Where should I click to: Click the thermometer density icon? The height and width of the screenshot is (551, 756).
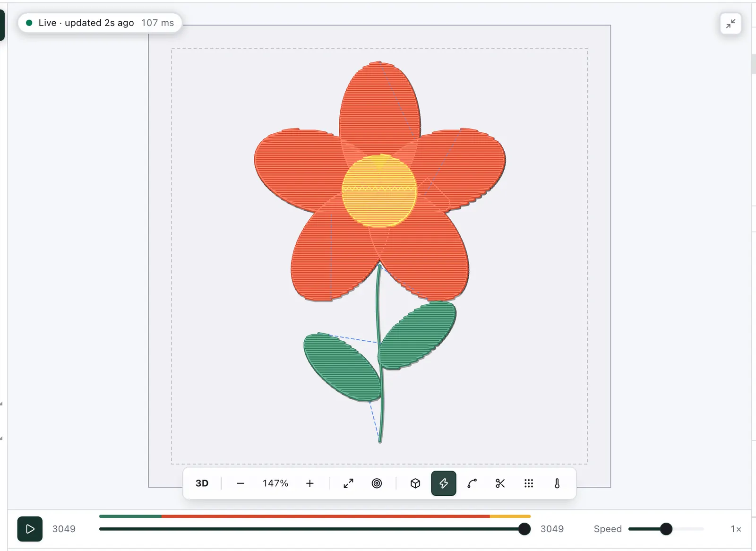pos(557,483)
